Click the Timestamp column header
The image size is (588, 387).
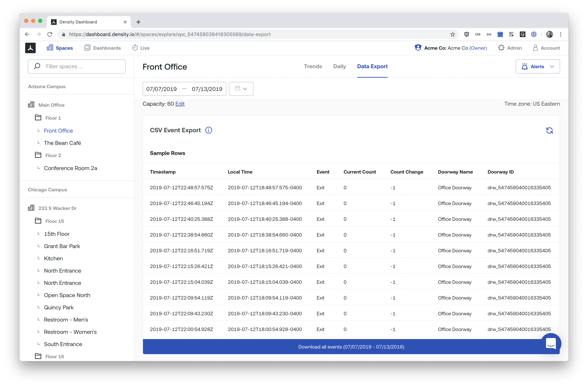pos(163,172)
